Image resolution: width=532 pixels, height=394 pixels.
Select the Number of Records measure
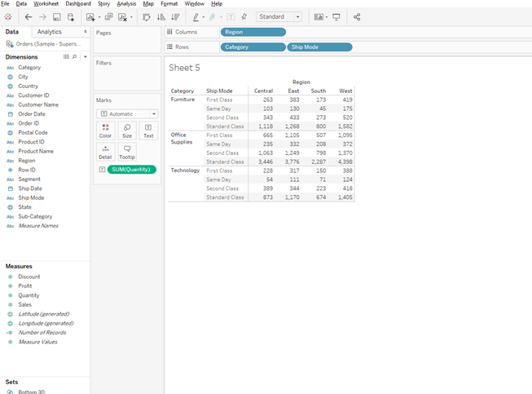(42, 333)
